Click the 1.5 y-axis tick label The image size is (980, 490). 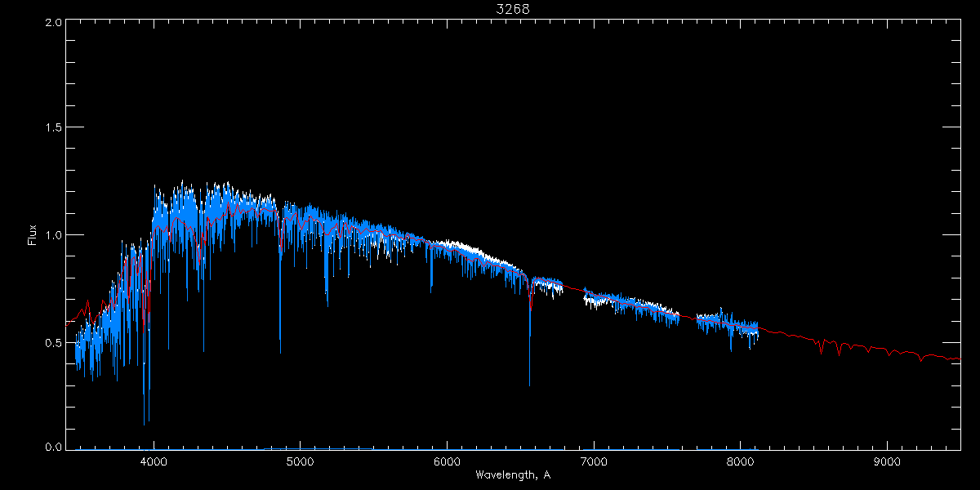(51, 128)
